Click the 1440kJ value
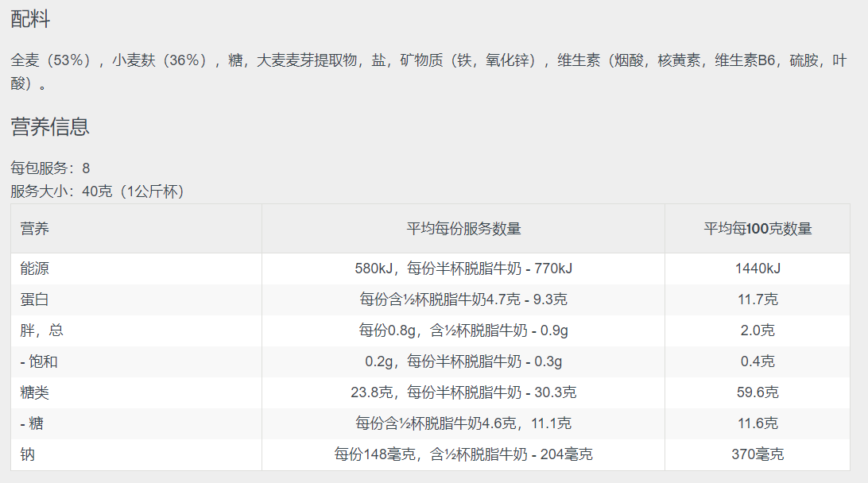868x483 pixels. click(758, 269)
